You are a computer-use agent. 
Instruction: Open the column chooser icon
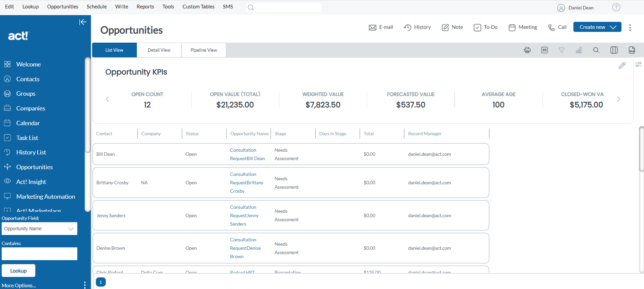click(x=614, y=50)
